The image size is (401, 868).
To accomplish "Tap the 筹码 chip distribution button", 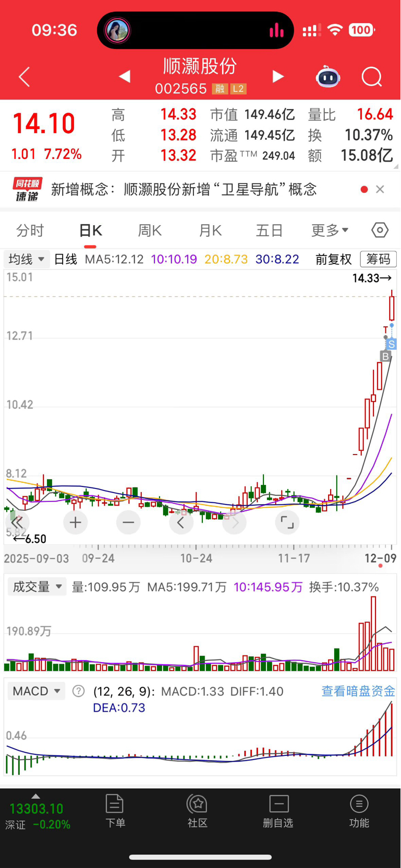I will pyautogui.click(x=379, y=259).
